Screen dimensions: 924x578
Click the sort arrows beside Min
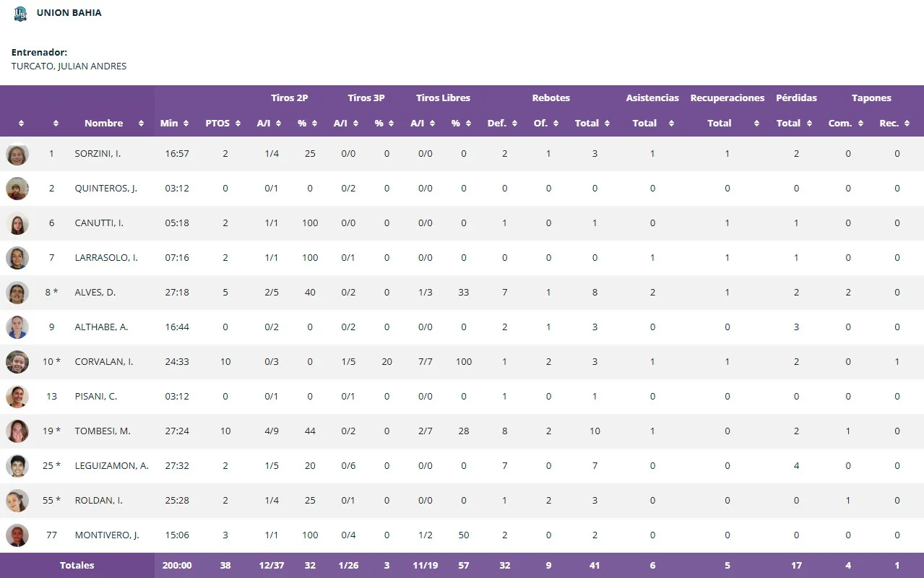click(186, 124)
